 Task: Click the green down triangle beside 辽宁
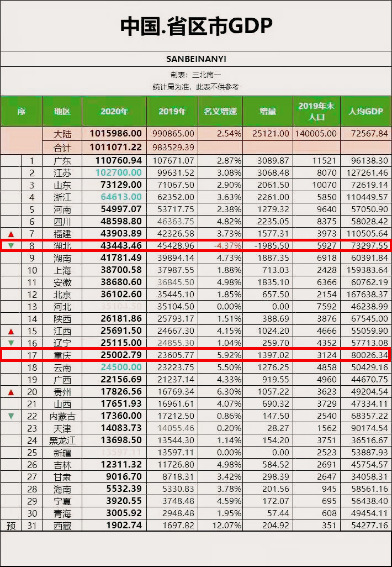[11, 343]
